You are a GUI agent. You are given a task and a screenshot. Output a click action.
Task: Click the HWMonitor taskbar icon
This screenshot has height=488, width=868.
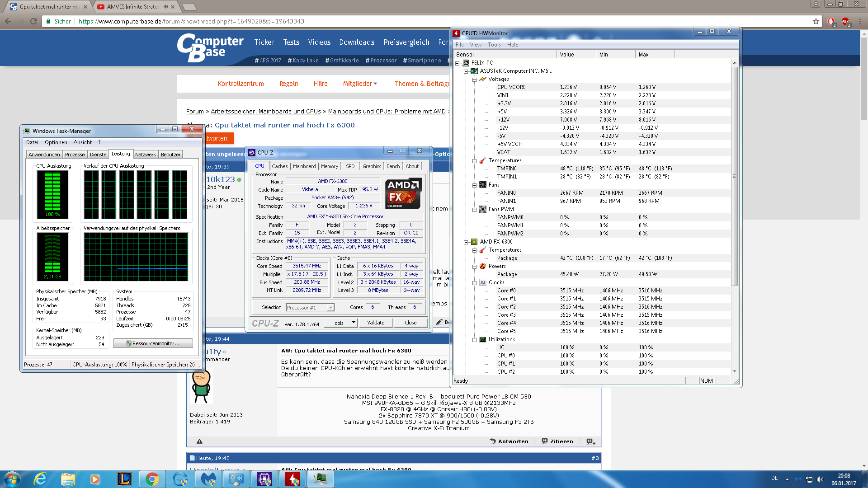pos(292,479)
